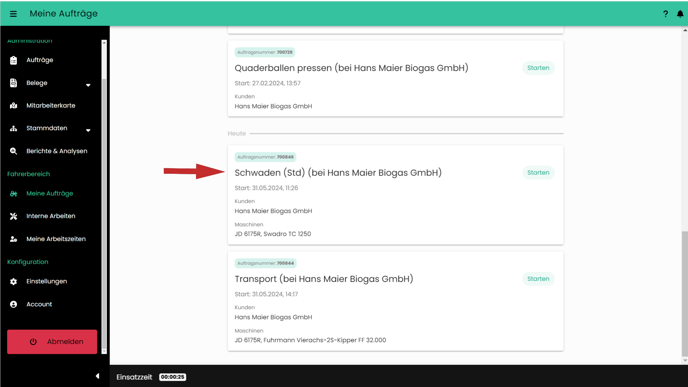The width and height of the screenshot is (688, 387).
Task: Click the Konfiguration section heading
Action: tap(28, 262)
